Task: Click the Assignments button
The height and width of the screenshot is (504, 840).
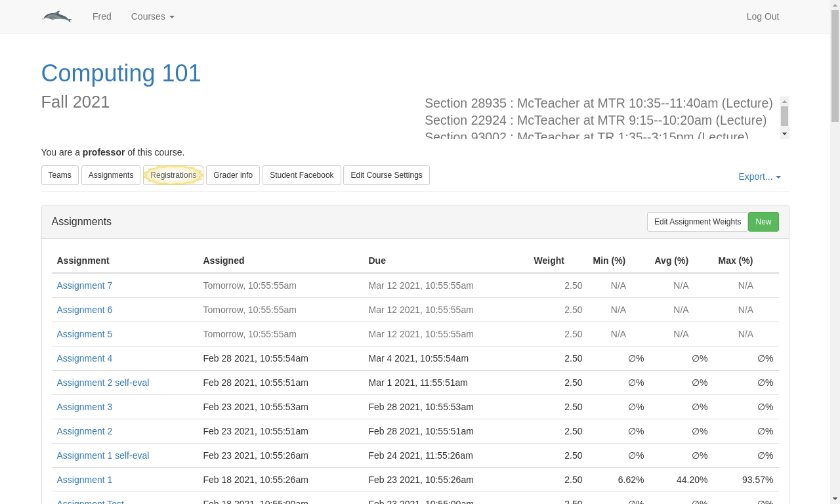Action: tap(111, 175)
